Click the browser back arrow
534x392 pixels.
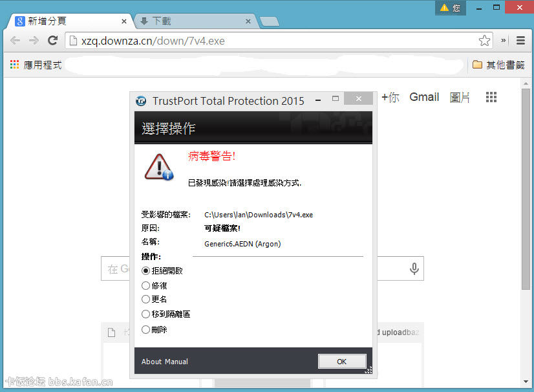point(15,41)
